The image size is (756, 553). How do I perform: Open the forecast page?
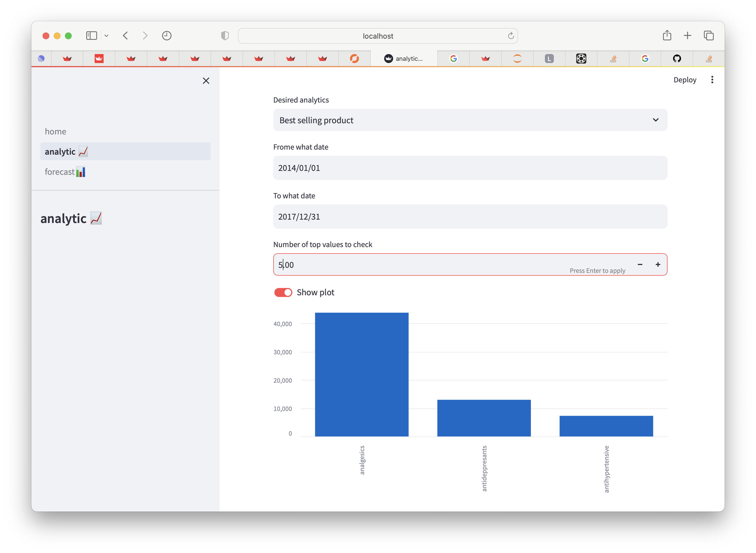coord(65,172)
